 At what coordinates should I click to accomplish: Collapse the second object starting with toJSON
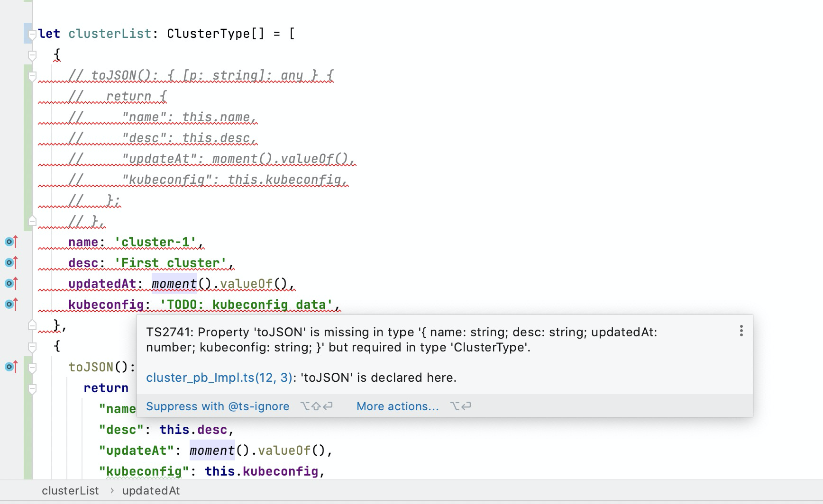pos(32,346)
